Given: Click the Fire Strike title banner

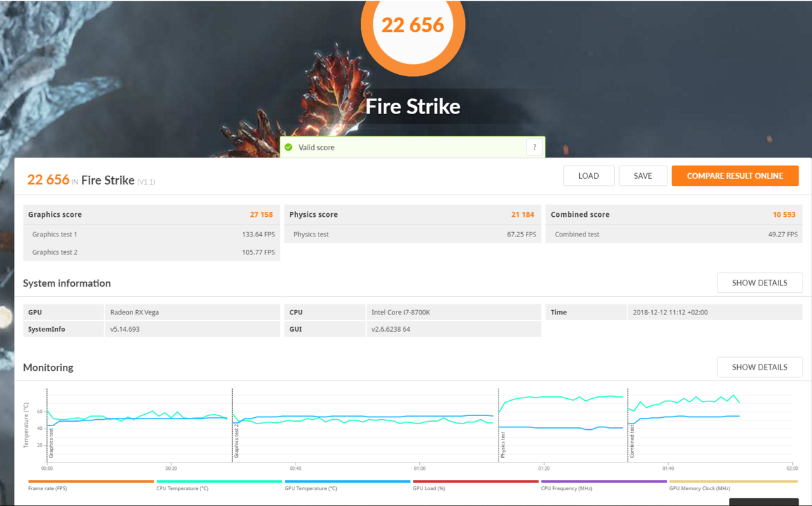Looking at the screenshot, I should [413, 106].
